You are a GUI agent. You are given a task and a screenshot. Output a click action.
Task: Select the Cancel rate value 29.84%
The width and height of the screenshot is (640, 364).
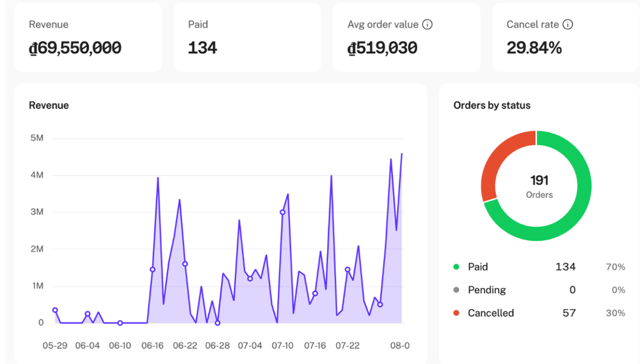click(534, 48)
